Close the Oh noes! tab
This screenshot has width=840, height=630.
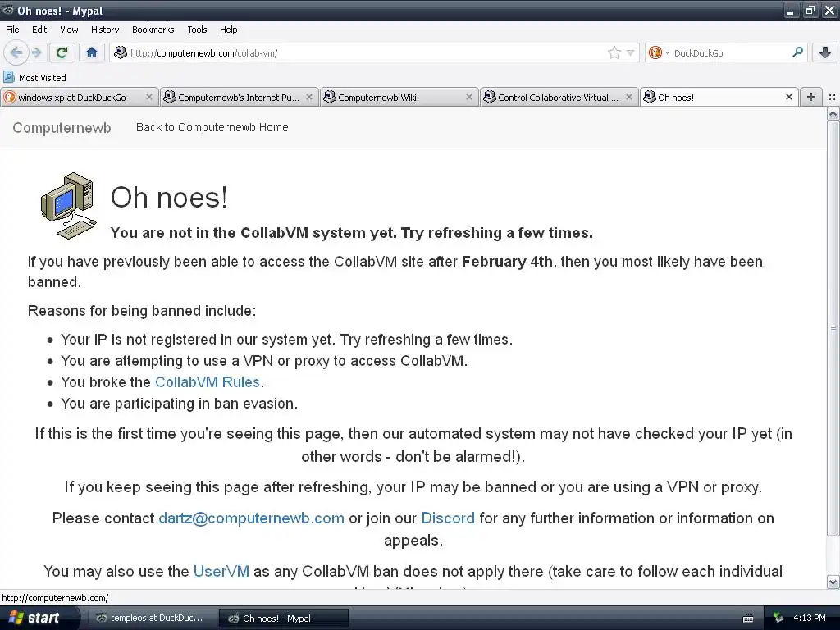[788, 97]
